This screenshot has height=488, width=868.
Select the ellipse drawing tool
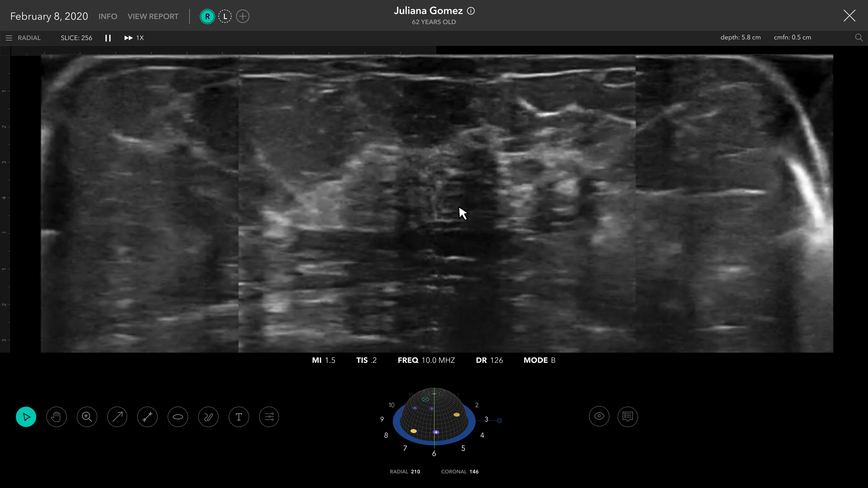178,417
